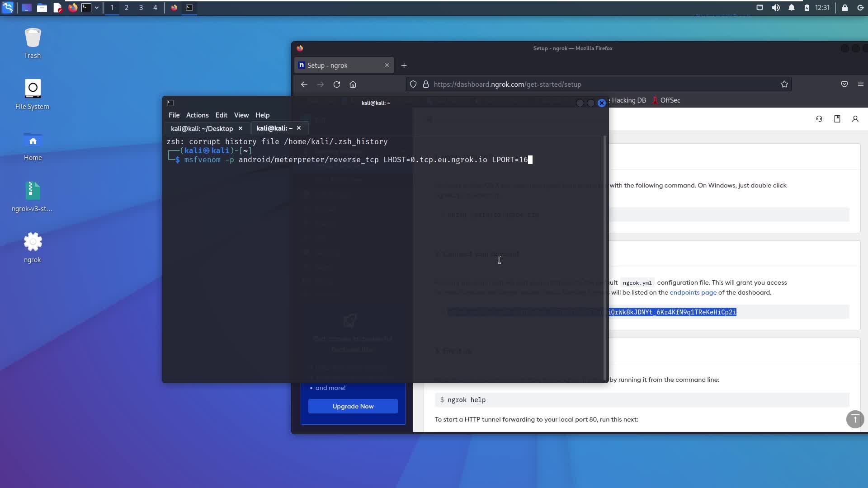Open the Kali applications menu

tap(8, 8)
